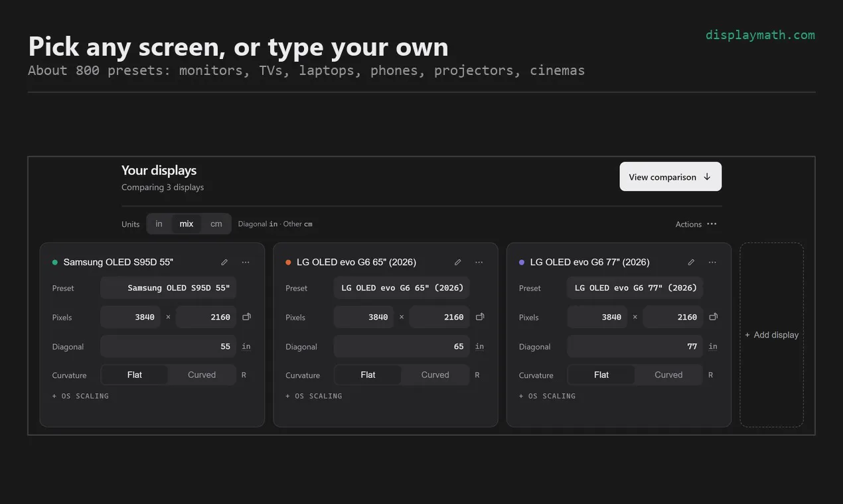Set Samsung S95D curvature to Curved

202,375
